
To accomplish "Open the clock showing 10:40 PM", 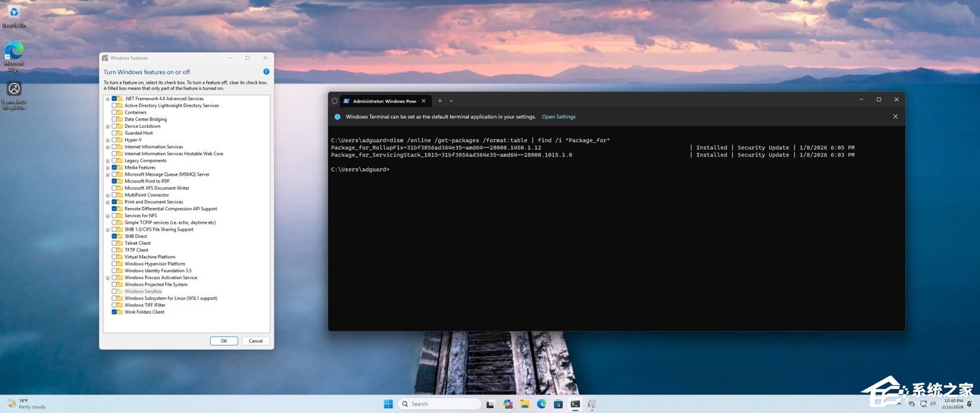I will pyautogui.click(x=953, y=403).
